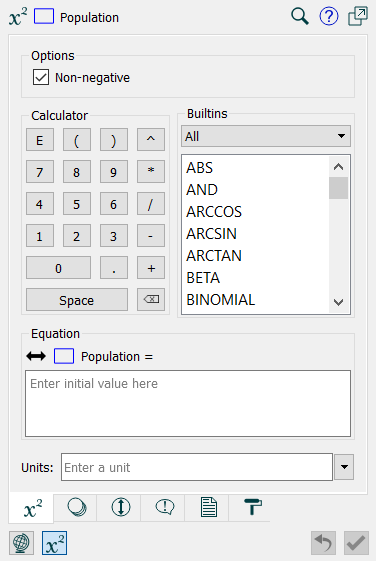Open the documentation tab page icon
The image size is (376, 561).
tap(209, 507)
